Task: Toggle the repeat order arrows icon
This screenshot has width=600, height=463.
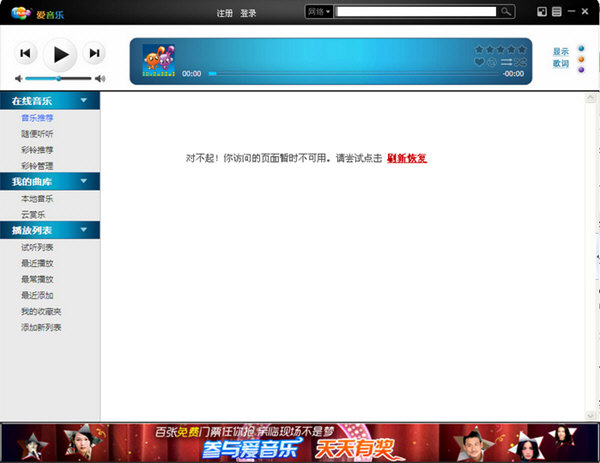Action: coord(507,62)
